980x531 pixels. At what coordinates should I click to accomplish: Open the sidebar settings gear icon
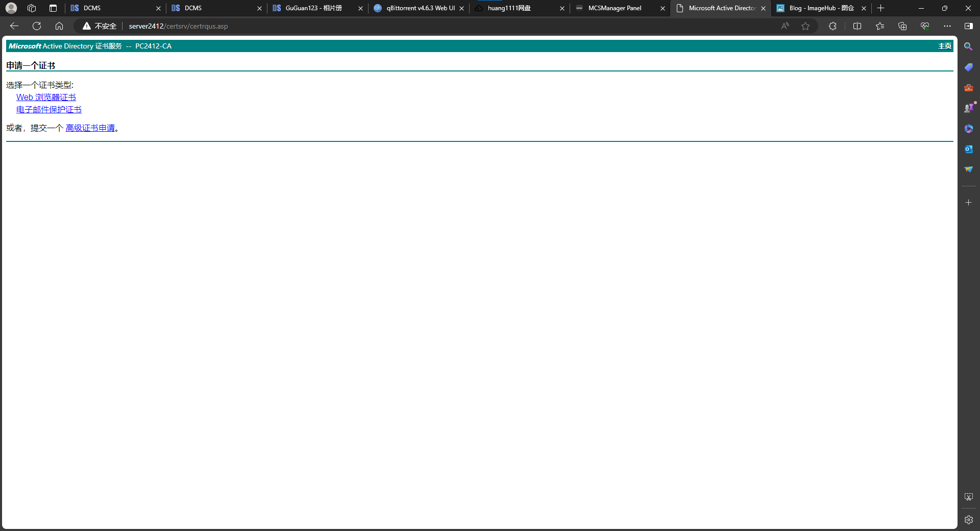(x=968, y=520)
